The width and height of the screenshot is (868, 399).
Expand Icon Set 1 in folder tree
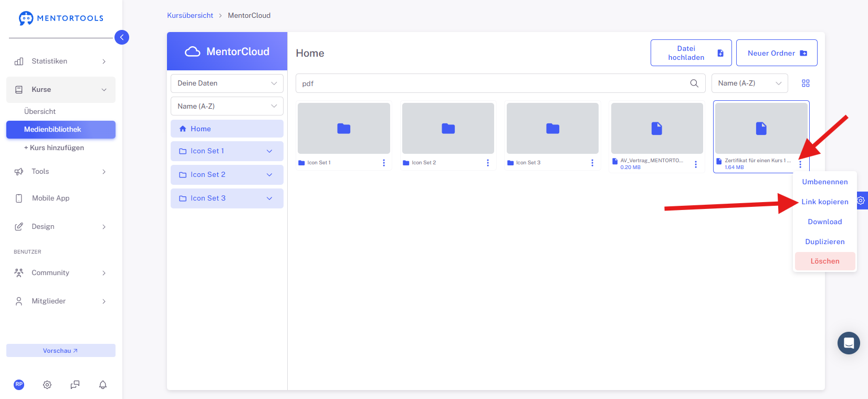[269, 151]
